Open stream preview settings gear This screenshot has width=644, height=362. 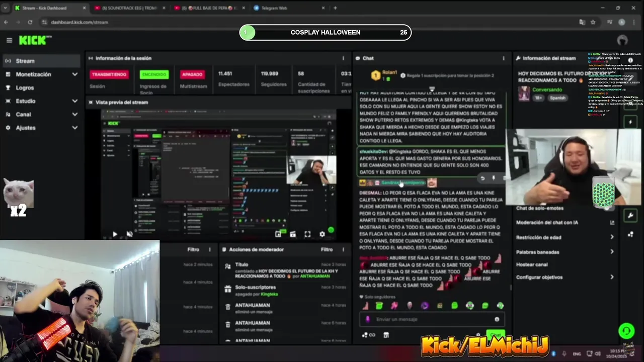pos(322,234)
